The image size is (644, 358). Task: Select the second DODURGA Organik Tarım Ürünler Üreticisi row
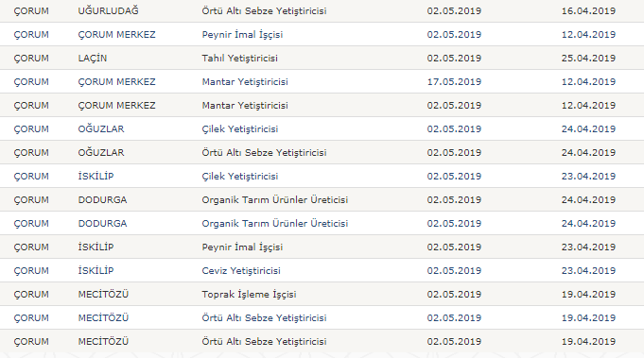(322, 224)
